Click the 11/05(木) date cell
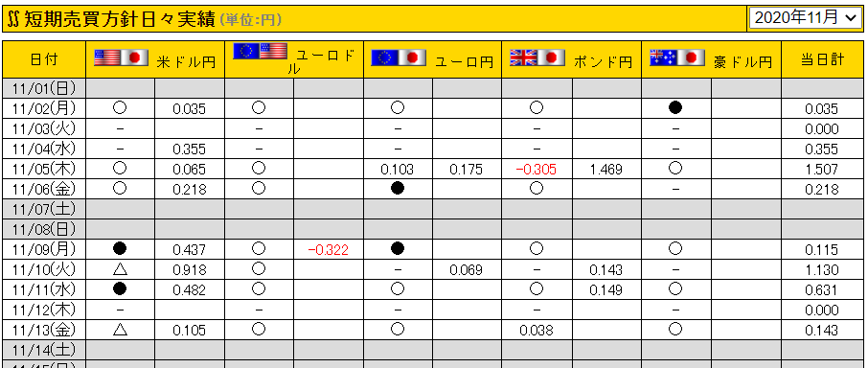Screen dimensions: 868x368 tap(44, 169)
